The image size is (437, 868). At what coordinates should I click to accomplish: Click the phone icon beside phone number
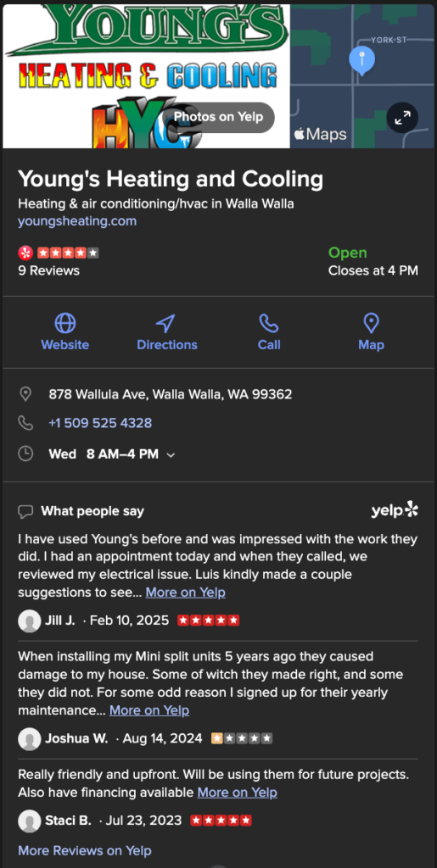click(25, 424)
